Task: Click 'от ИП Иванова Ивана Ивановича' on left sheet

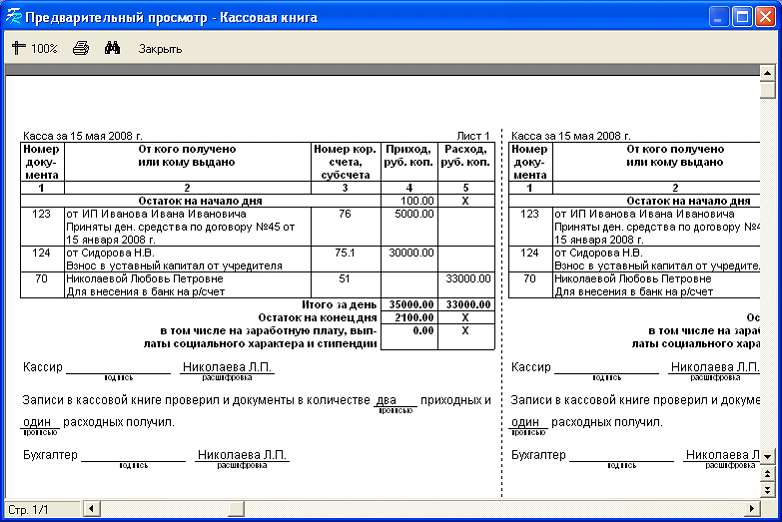Action: (156, 214)
